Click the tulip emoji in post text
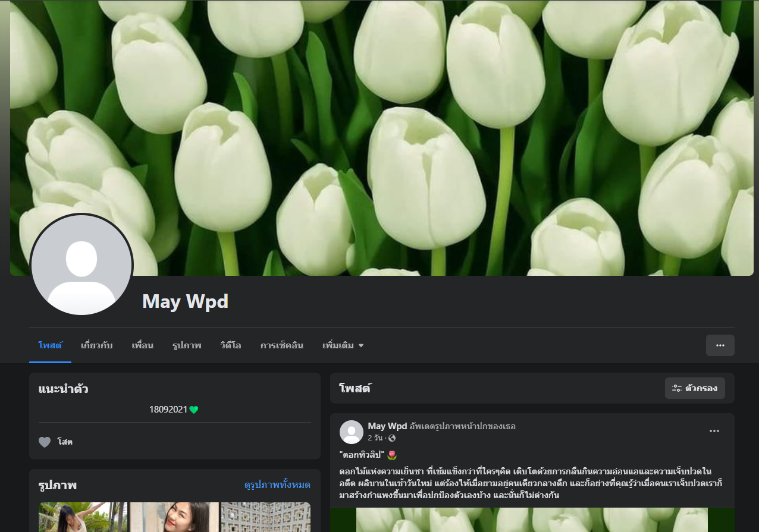 (391, 455)
